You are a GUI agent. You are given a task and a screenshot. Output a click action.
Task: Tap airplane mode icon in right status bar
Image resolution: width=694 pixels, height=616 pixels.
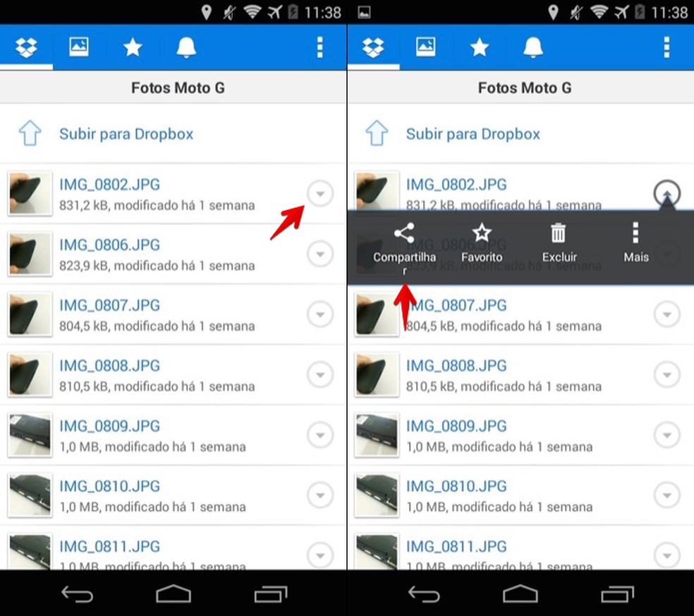coord(622,13)
